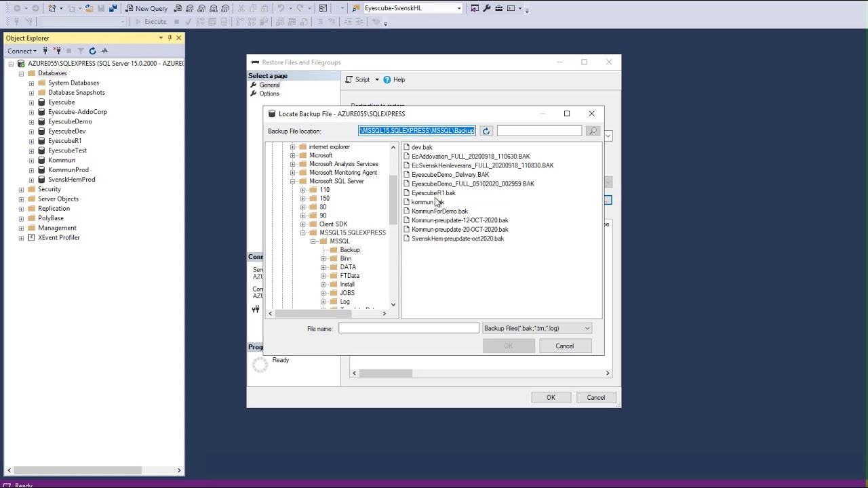
Task: Click the server icon for AZURE055\SQLEXPRESS
Action: point(21,64)
